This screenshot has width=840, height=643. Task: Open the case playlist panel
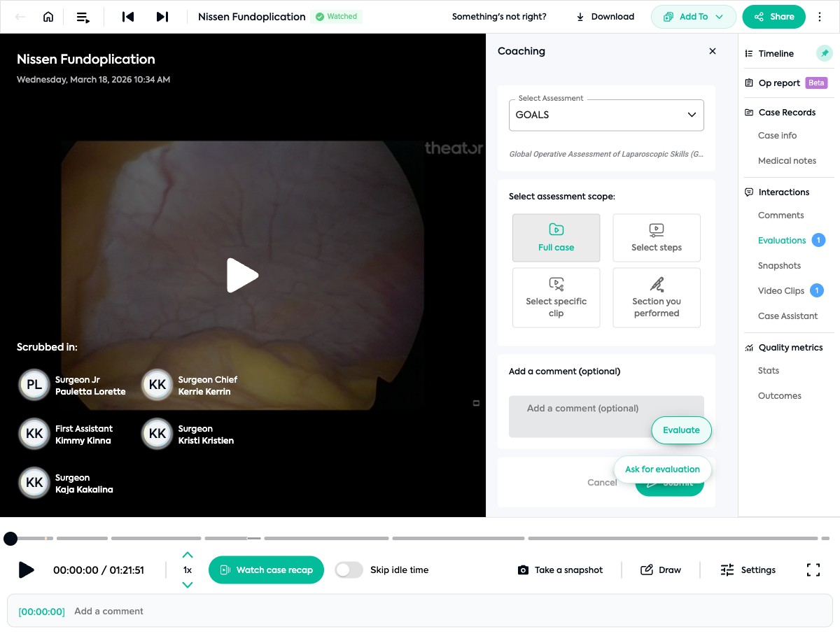tap(83, 16)
